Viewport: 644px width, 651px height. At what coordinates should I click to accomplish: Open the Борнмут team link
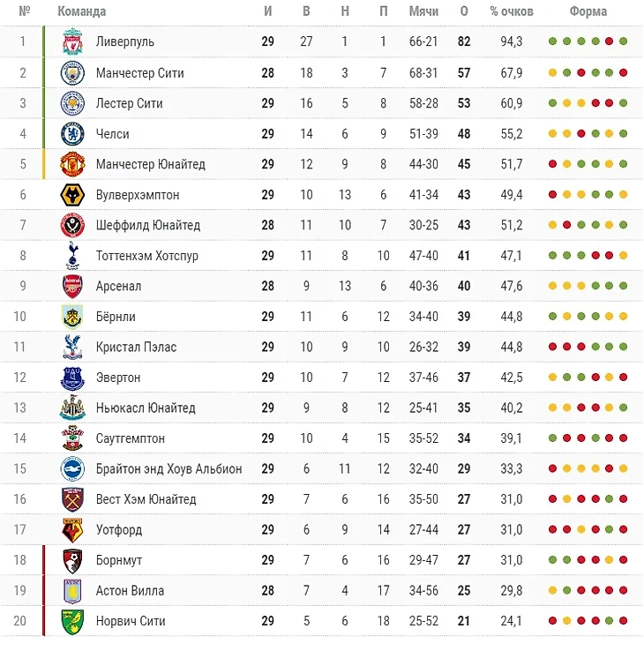click(x=118, y=560)
